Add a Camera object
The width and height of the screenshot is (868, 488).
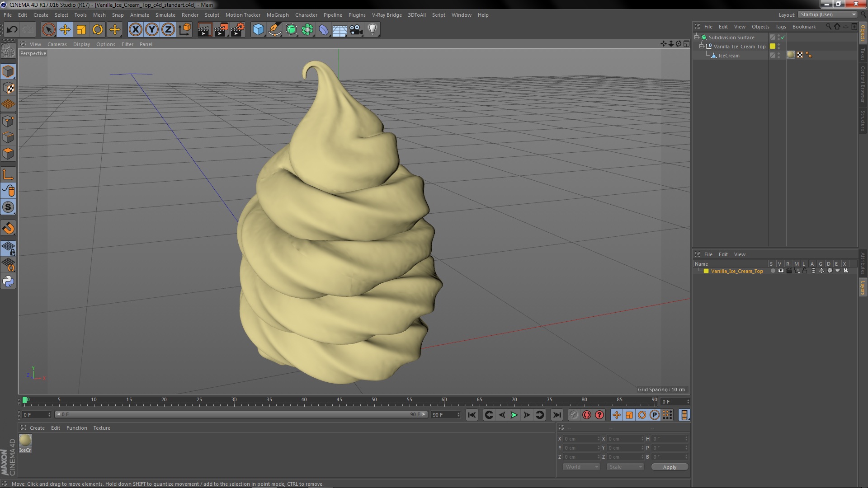(356, 30)
